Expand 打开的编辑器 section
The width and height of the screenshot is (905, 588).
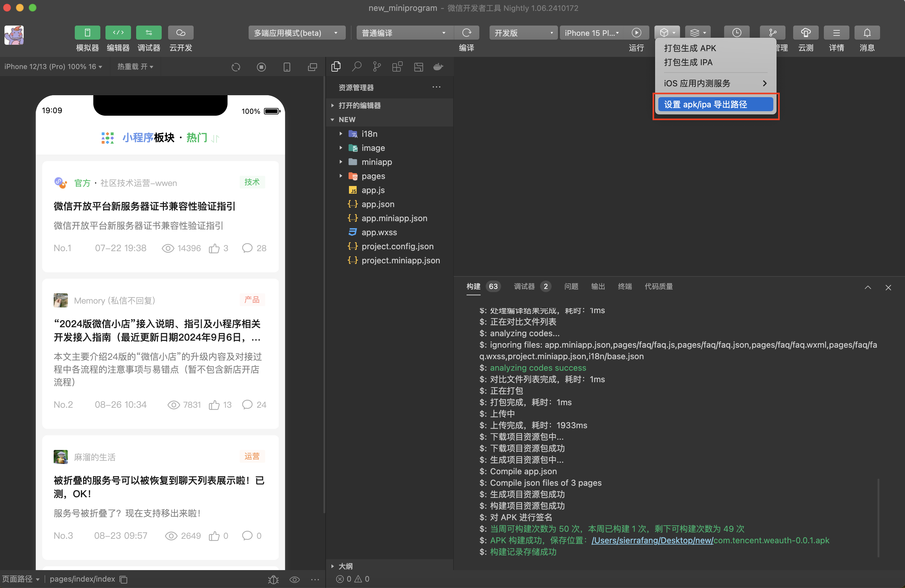pyautogui.click(x=390, y=105)
